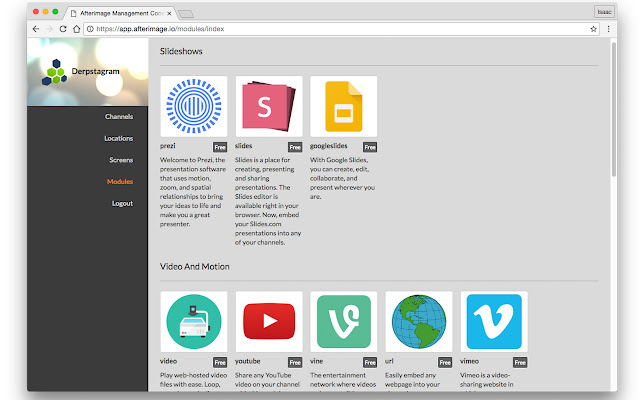Click the Free badge for slides
Screen dimensions: 640x400
[x=295, y=147]
